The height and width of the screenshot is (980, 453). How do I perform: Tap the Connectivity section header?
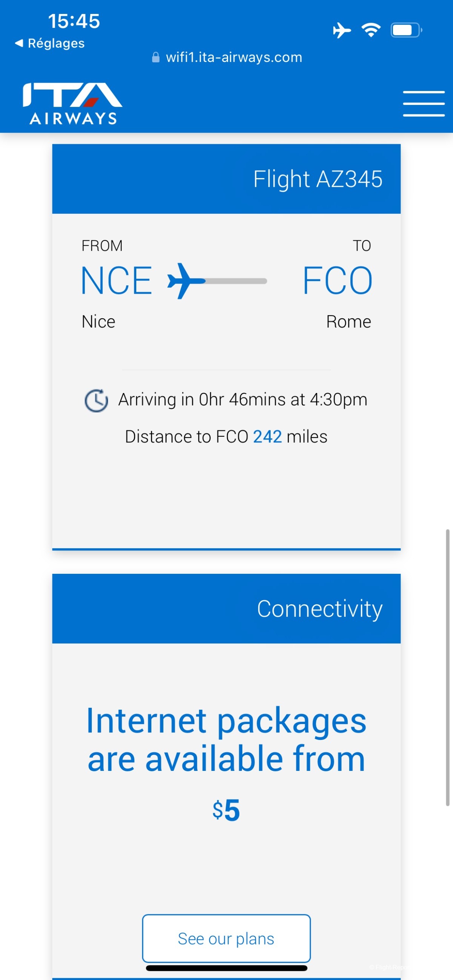click(226, 608)
